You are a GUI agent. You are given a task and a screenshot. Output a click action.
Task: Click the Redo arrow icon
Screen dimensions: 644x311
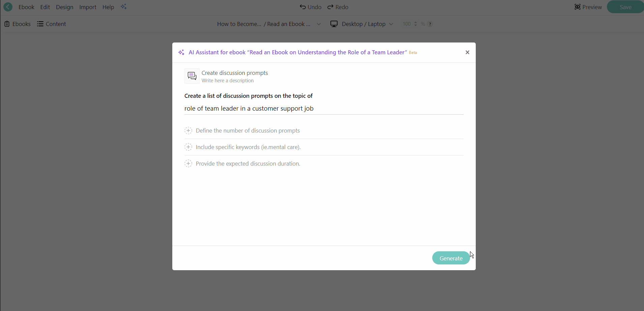click(330, 7)
